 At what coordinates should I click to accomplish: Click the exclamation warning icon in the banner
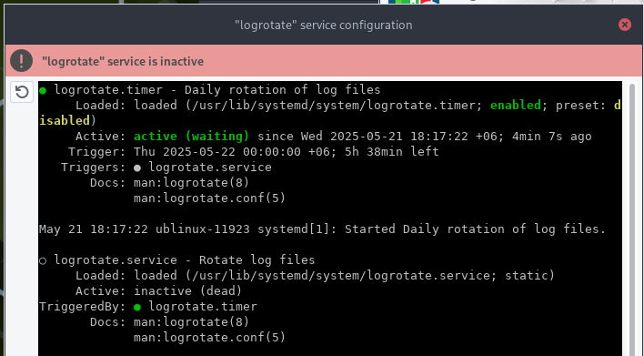click(21, 61)
